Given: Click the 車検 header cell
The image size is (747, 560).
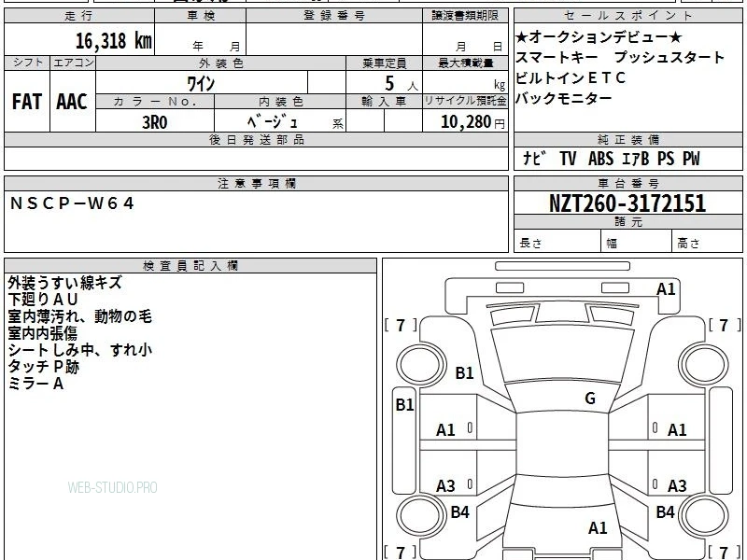Looking at the screenshot, I should [x=201, y=16].
